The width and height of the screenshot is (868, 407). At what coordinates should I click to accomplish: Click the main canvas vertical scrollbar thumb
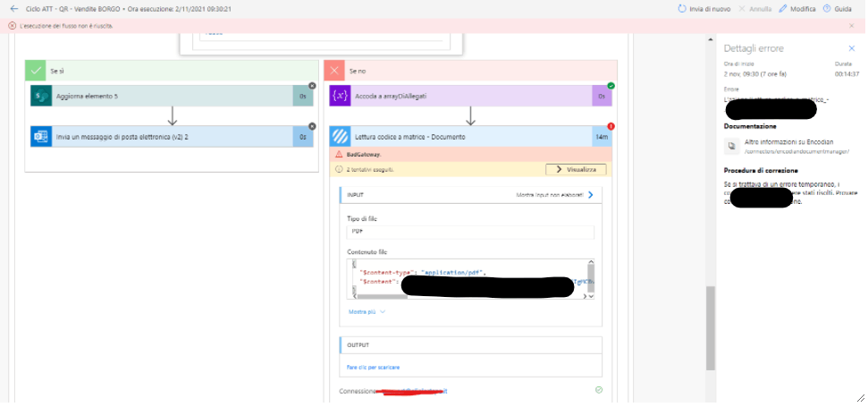point(711,327)
